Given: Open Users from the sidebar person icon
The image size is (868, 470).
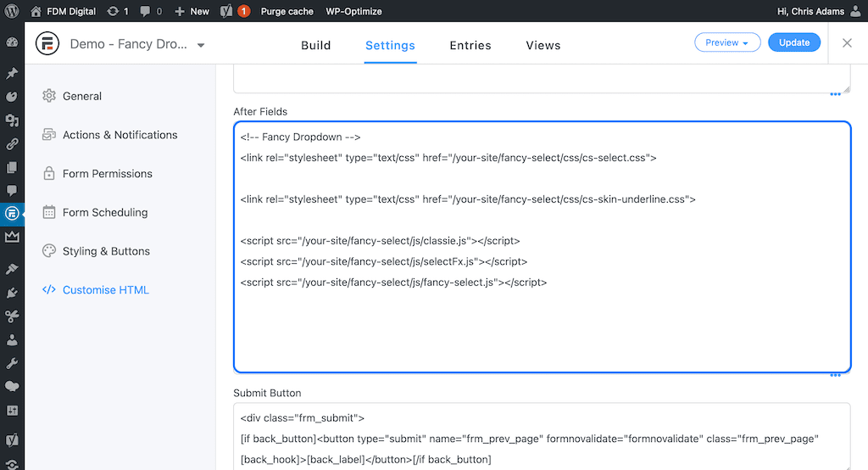Looking at the screenshot, I should tap(12, 339).
